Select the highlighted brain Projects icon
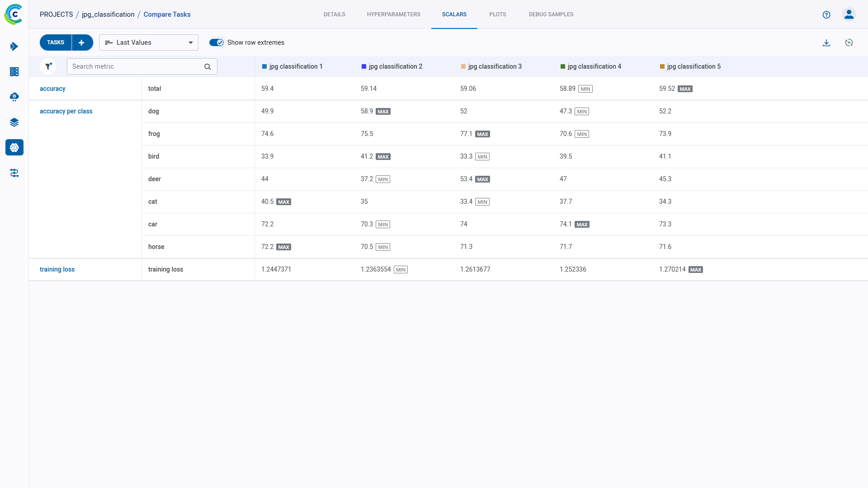The height and width of the screenshot is (488, 868). coord(14,147)
